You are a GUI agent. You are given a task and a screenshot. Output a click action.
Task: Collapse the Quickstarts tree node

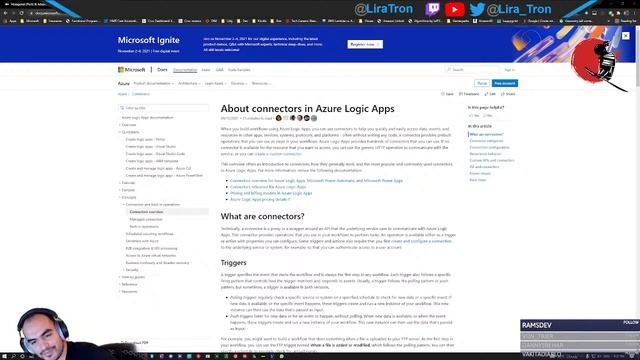[x=130, y=132]
